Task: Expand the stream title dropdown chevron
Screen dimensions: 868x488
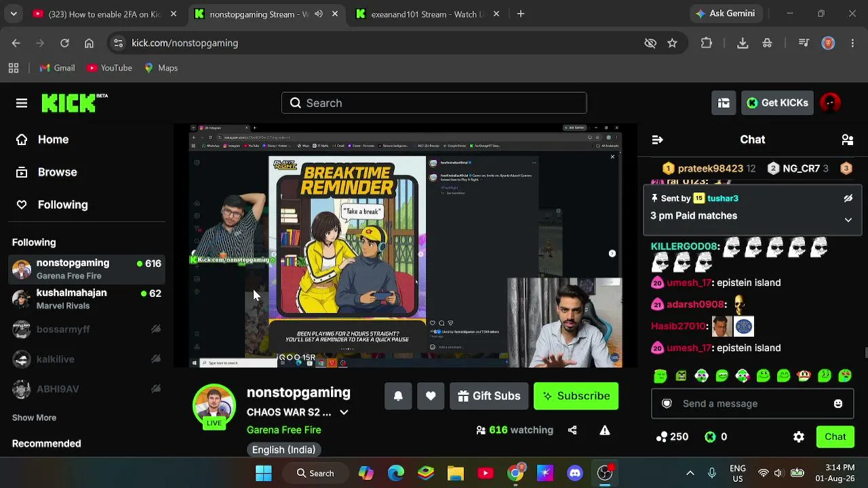Action: pyautogui.click(x=344, y=412)
